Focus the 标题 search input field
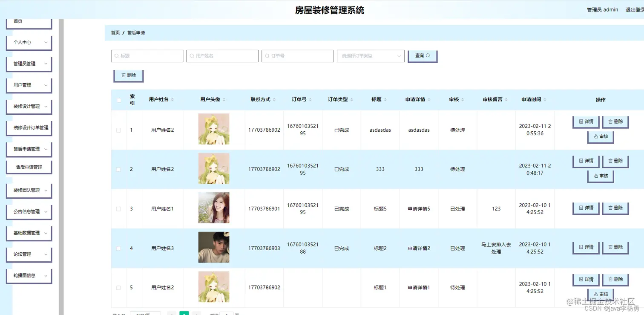Screen dimensions: 644x315 (x=147, y=56)
